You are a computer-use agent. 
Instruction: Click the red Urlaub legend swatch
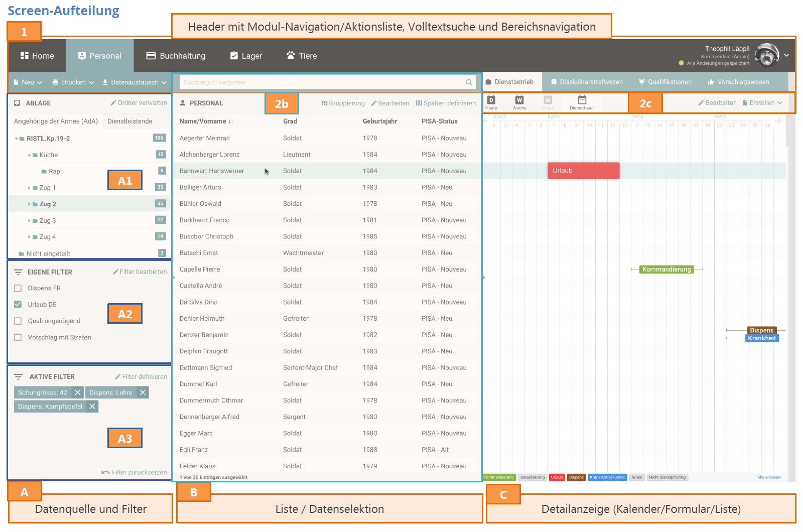pos(557,477)
